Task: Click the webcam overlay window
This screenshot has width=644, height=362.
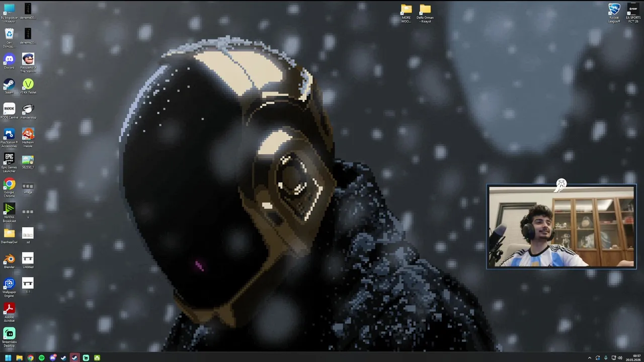Action: click(x=561, y=227)
